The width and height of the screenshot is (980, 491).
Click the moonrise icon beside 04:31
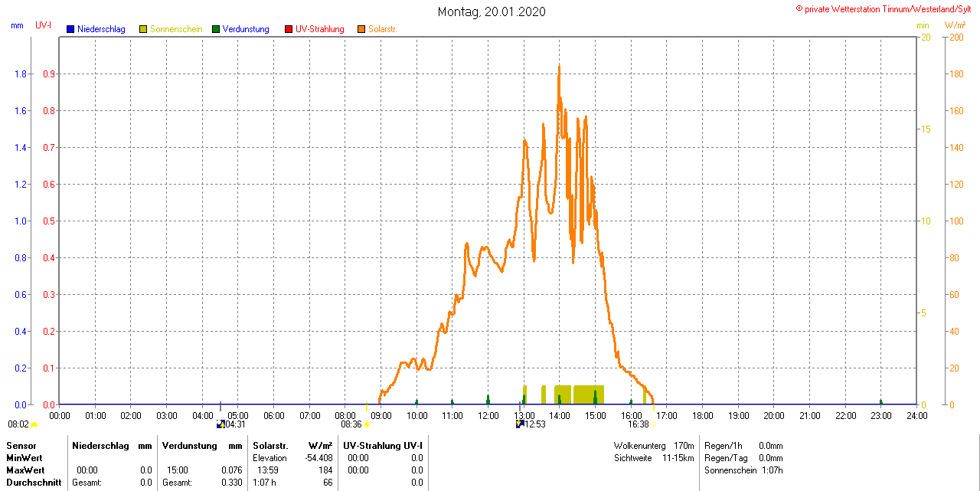point(220,424)
